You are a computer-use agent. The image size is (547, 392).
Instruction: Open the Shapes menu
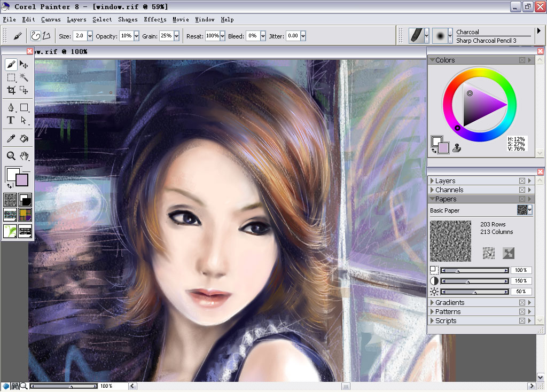[x=128, y=20]
